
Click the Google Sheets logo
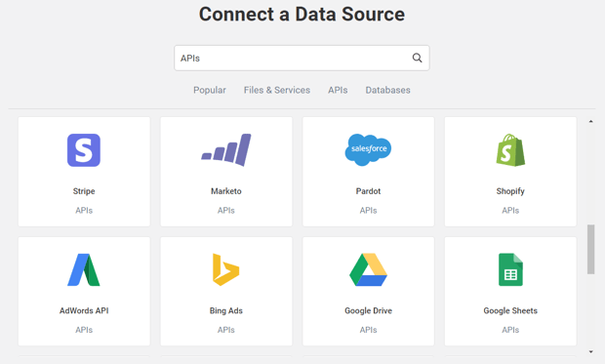coord(510,269)
